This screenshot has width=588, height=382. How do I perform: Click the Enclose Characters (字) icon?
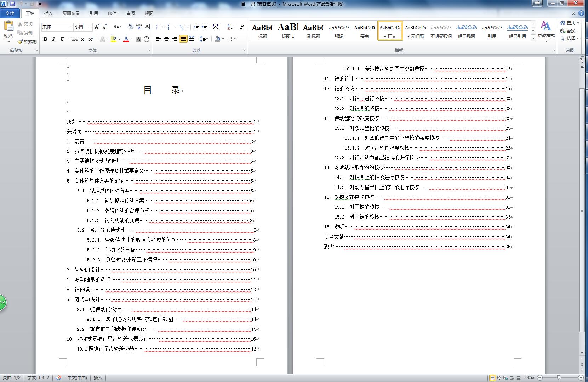click(x=147, y=39)
